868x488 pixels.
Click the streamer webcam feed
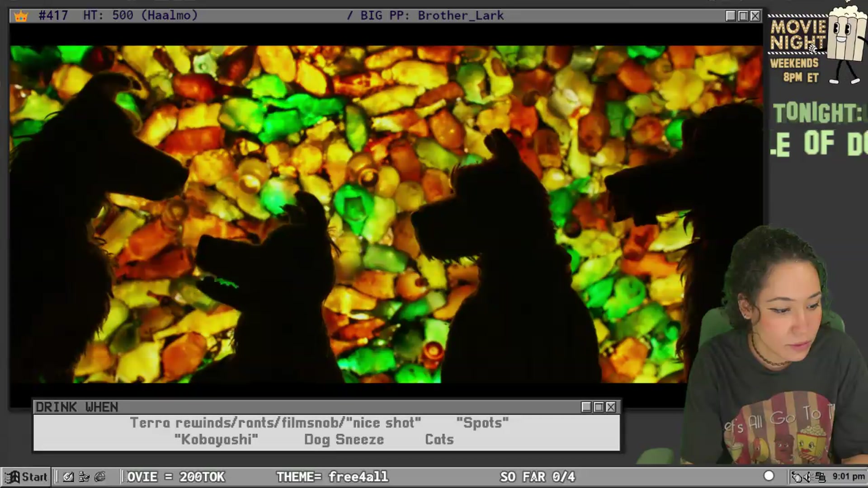(774, 346)
